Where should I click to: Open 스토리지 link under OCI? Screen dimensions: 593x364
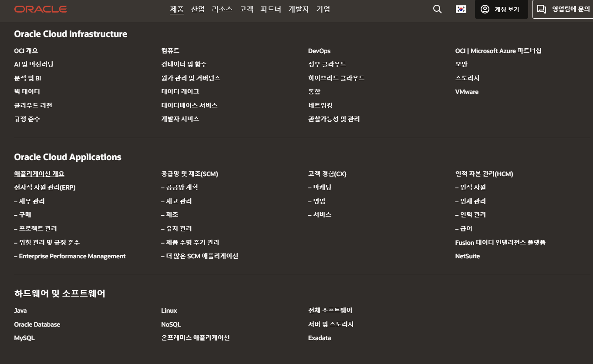click(x=467, y=78)
